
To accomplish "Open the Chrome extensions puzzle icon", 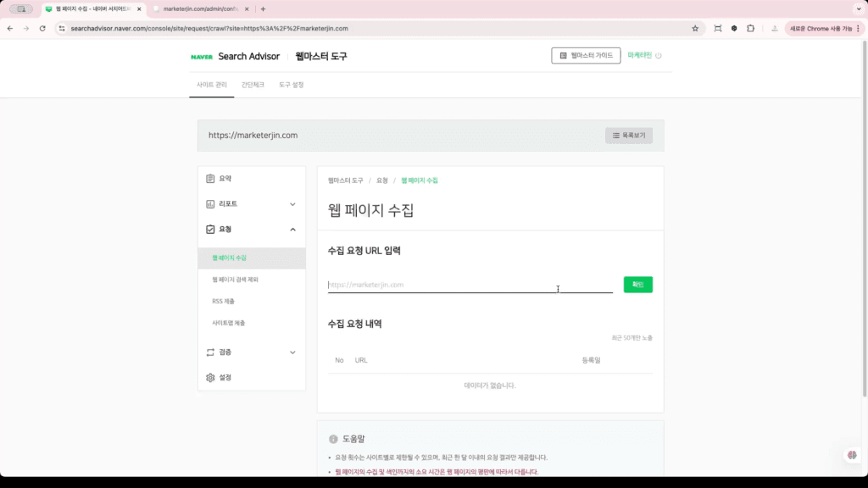I will tap(749, 27).
